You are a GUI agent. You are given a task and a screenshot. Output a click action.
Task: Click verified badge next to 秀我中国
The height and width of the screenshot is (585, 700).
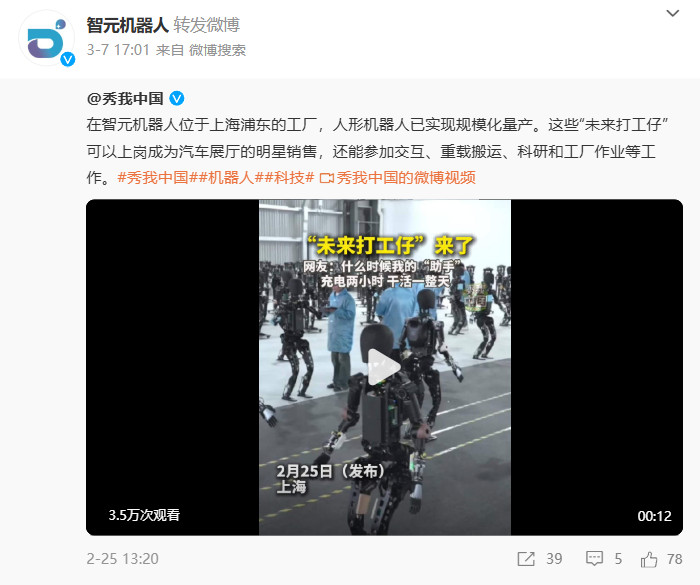coord(177,98)
